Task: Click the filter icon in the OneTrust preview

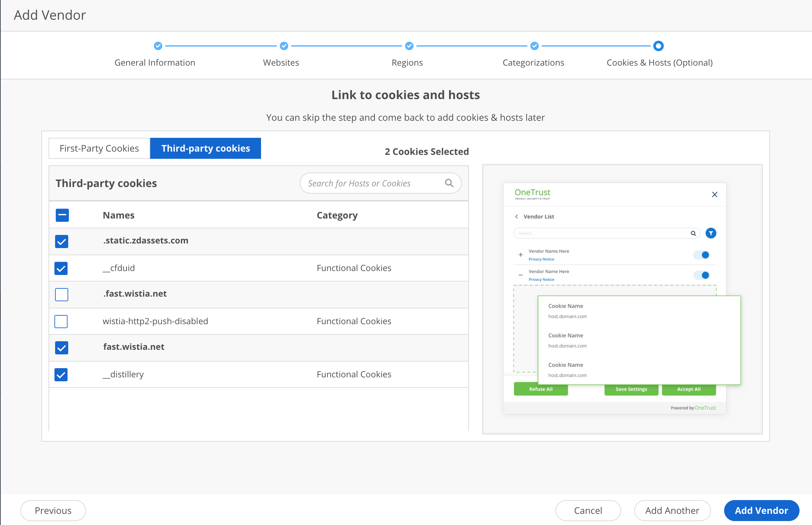Action: [x=711, y=233]
